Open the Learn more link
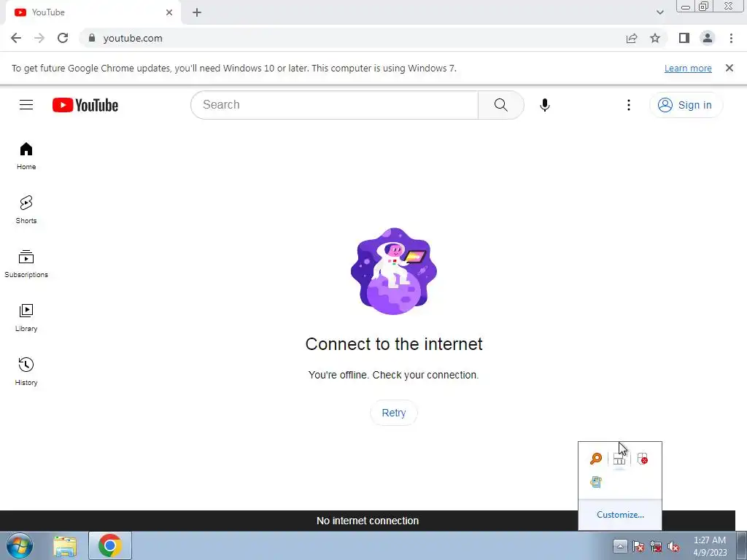747x560 pixels. [x=688, y=68]
